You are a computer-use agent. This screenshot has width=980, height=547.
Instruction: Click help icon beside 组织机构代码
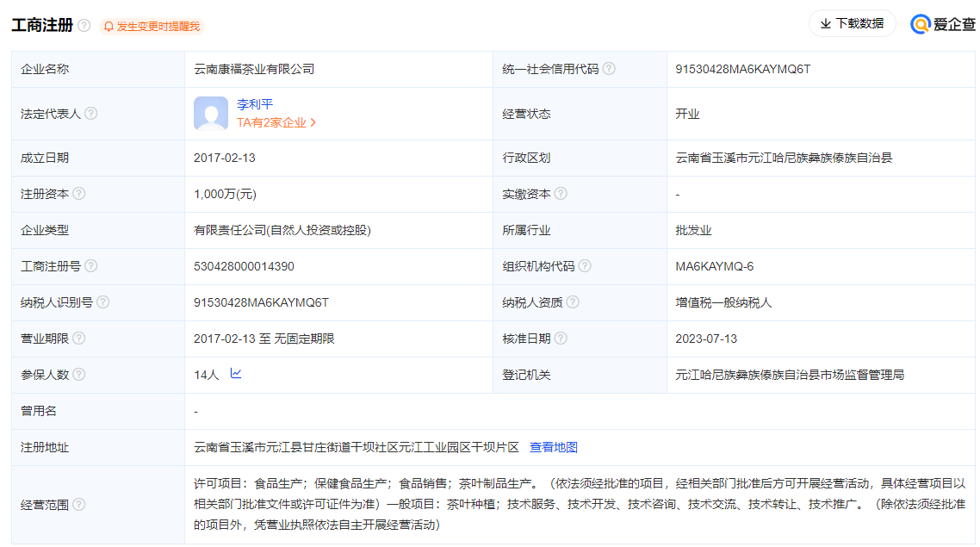point(585,267)
